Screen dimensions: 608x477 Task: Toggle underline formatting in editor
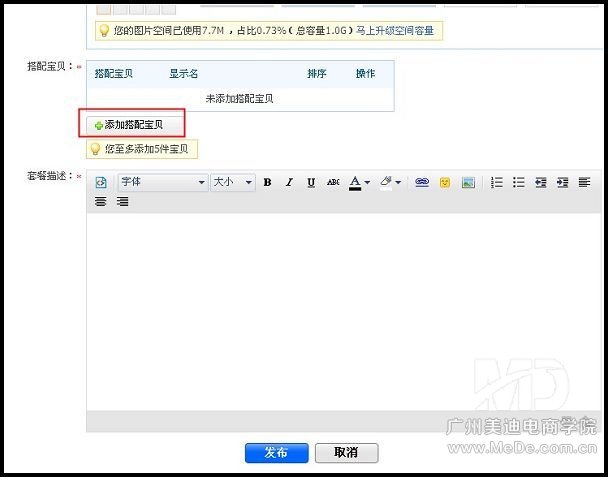click(311, 182)
